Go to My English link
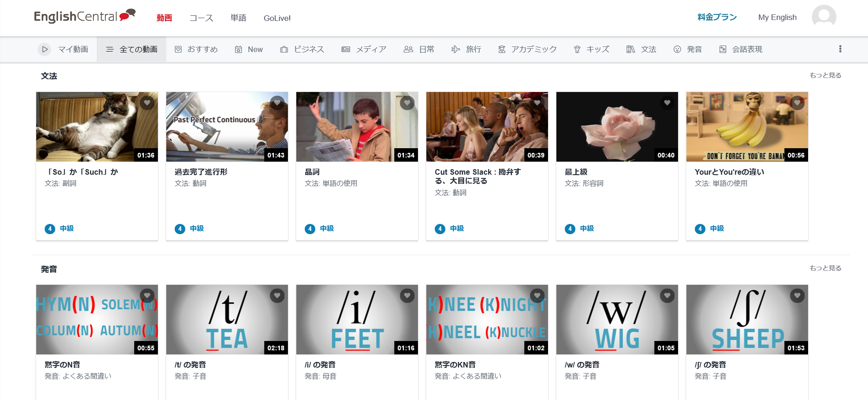868x400 pixels. [x=777, y=17]
